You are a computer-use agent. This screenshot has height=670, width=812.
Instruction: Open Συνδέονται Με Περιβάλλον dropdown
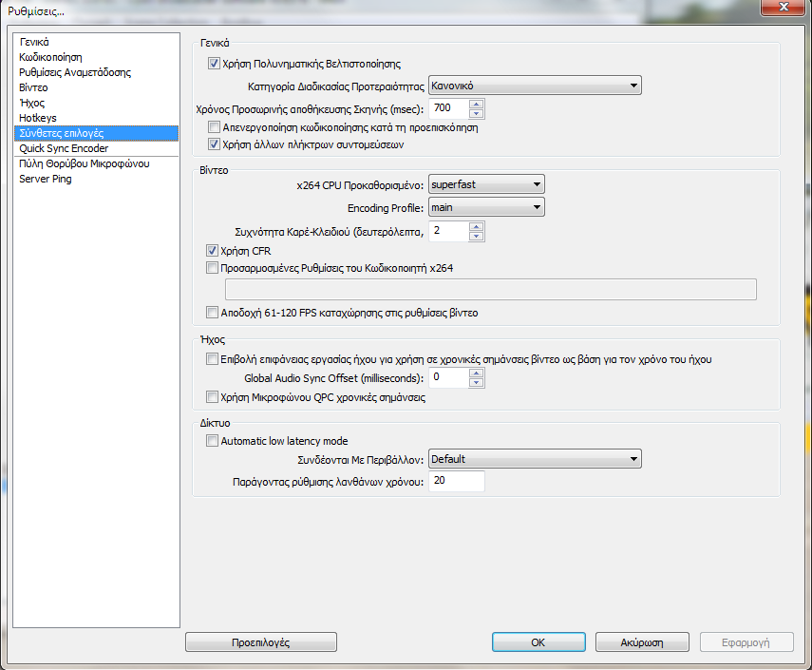pyautogui.click(x=535, y=459)
